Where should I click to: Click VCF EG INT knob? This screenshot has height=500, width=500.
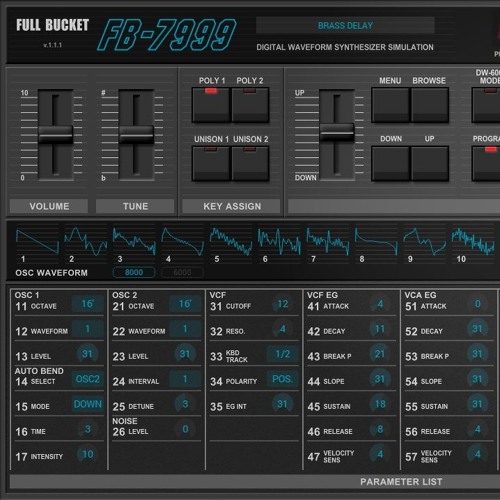point(282,404)
